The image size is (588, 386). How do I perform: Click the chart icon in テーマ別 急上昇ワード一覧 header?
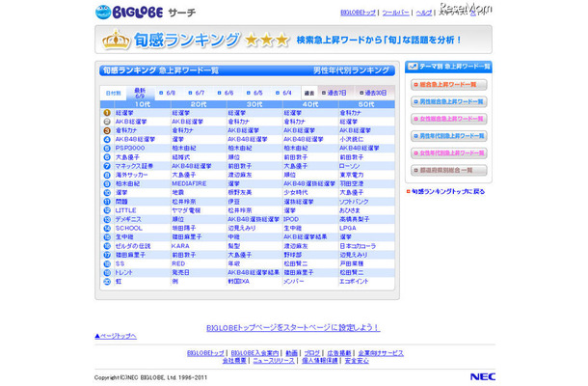(x=413, y=67)
